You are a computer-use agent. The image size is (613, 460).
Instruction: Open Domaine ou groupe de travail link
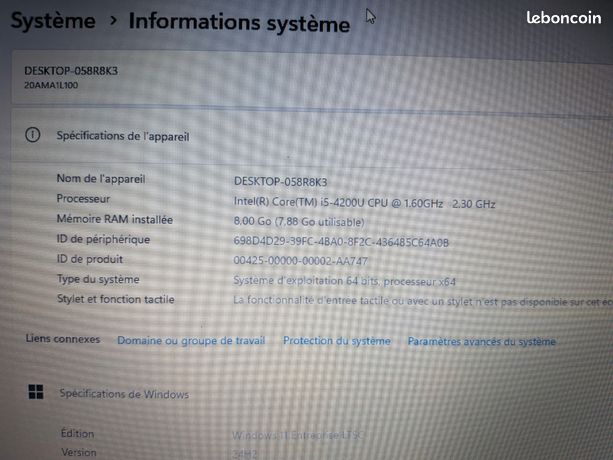191,341
